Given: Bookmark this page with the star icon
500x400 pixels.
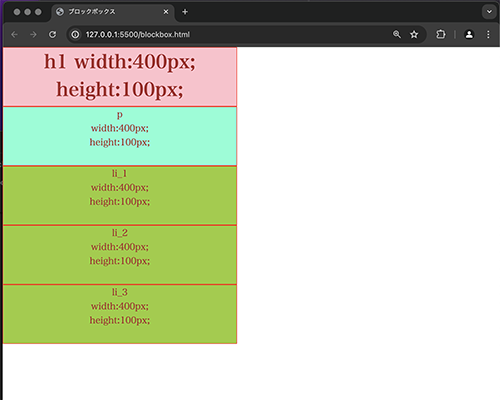Looking at the screenshot, I should pyautogui.click(x=414, y=34).
